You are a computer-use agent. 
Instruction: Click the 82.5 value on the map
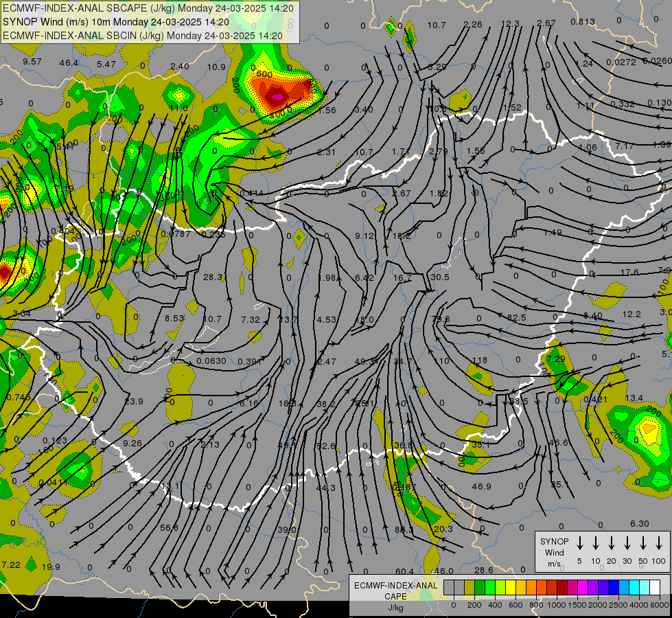516,318
